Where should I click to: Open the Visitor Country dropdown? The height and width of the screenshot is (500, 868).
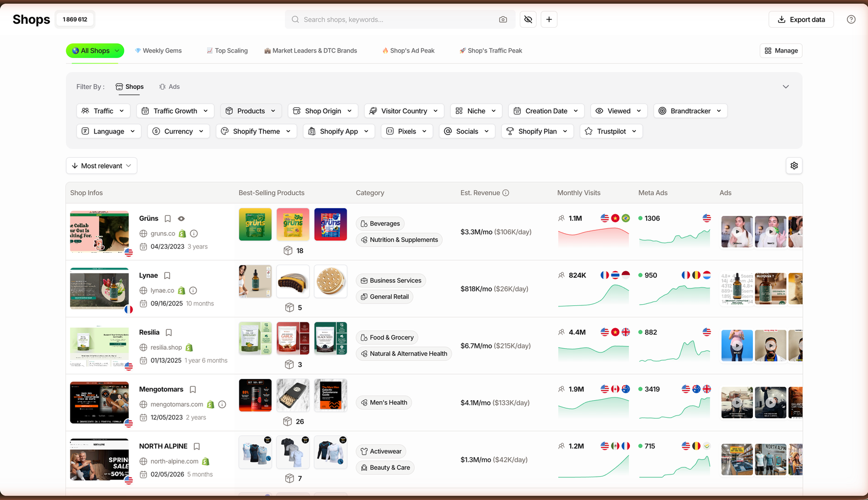click(x=404, y=111)
